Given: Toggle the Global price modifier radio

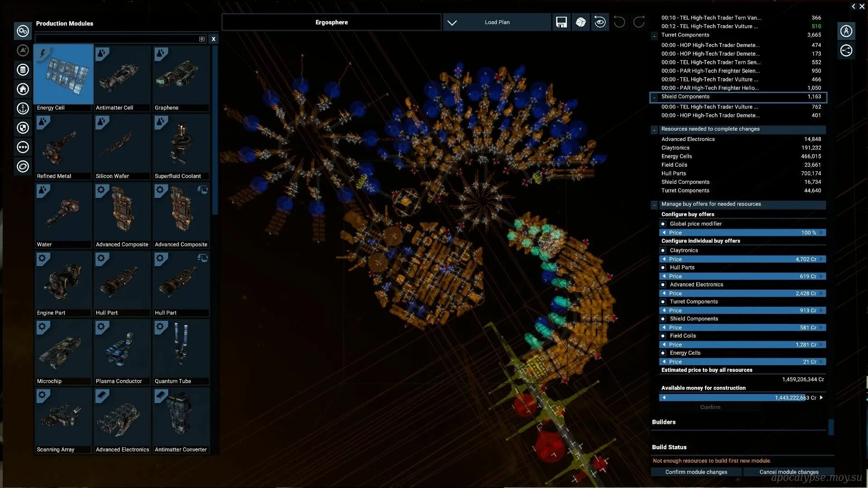Looking at the screenshot, I should [x=663, y=224].
